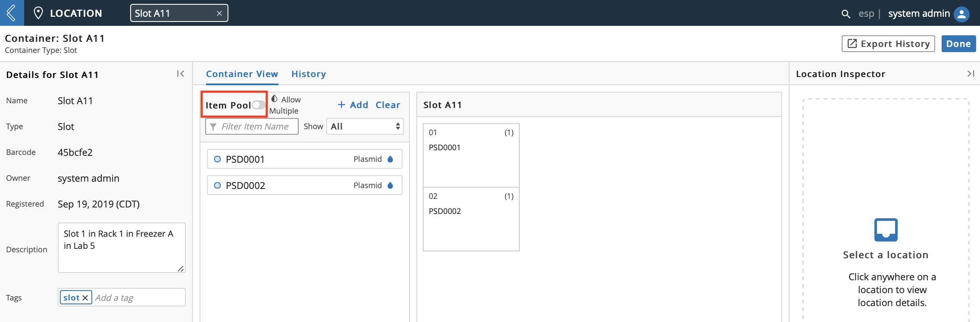Click the Registered date Sep 19, 2019 (CDT)

[x=99, y=204]
